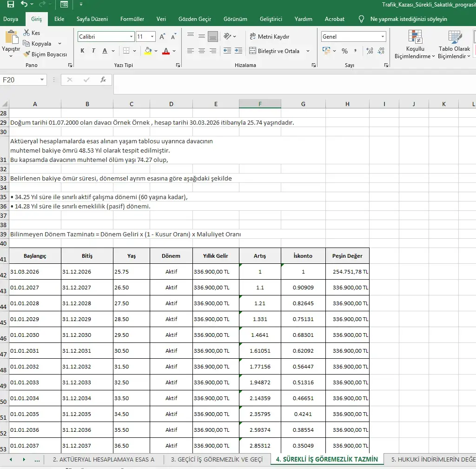Click increase decimal icon

pyautogui.click(x=370, y=51)
